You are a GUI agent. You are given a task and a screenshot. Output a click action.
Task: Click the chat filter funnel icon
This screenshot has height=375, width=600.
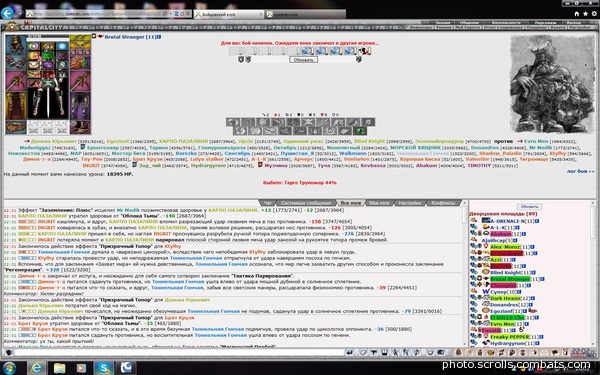pyautogui.click(x=374, y=352)
